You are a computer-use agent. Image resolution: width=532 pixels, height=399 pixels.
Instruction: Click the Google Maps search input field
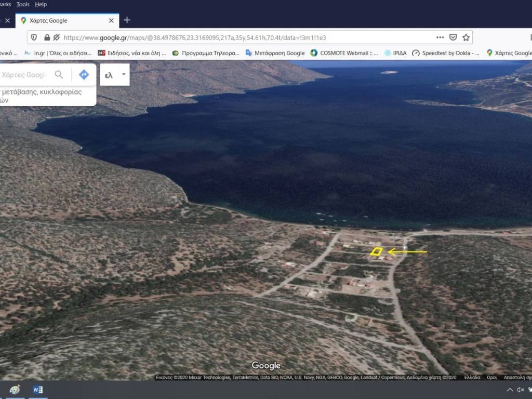(x=25, y=75)
